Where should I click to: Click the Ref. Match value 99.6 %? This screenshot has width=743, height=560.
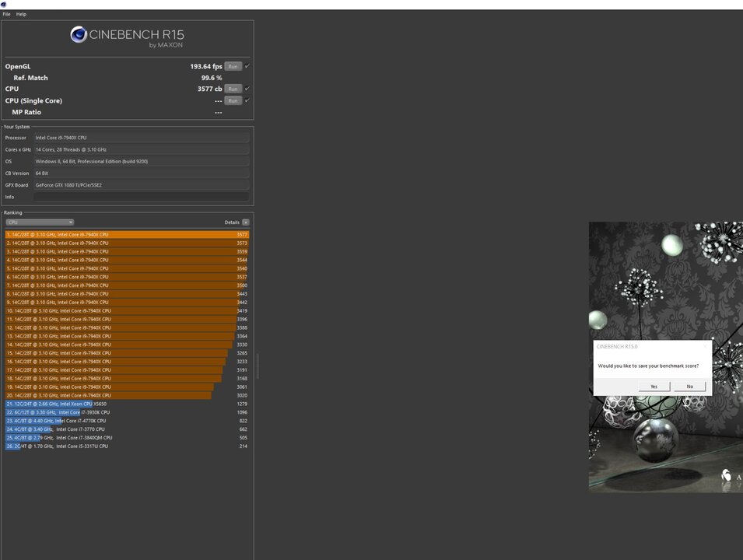(x=212, y=78)
